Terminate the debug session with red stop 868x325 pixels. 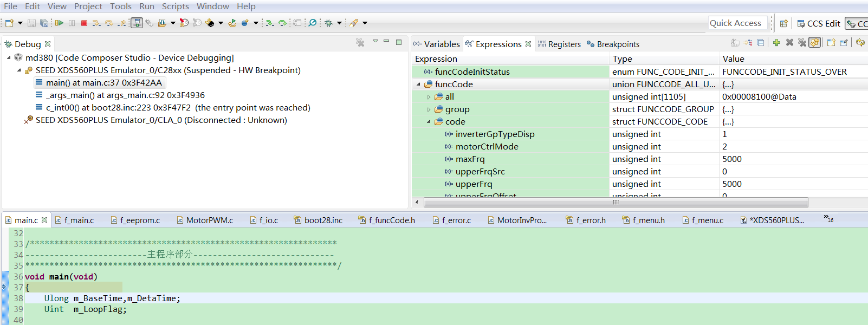(x=84, y=23)
